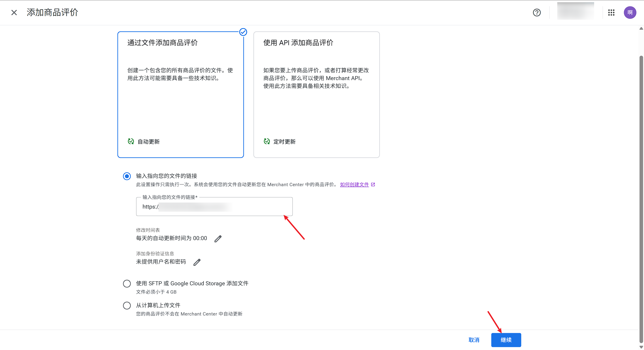Click the 自动更新 refresh icon
Viewport: 644px width, 350px height.
click(x=131, y=141)
